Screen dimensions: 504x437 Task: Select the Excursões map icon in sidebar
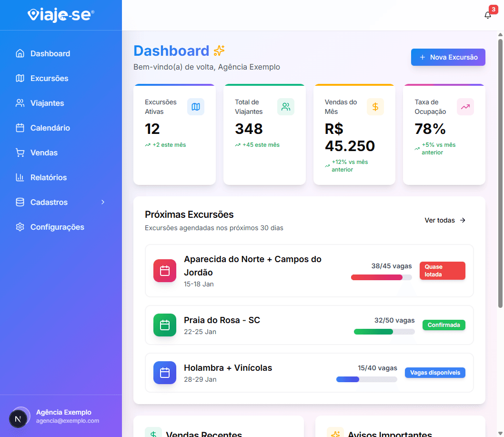(20, 78)
